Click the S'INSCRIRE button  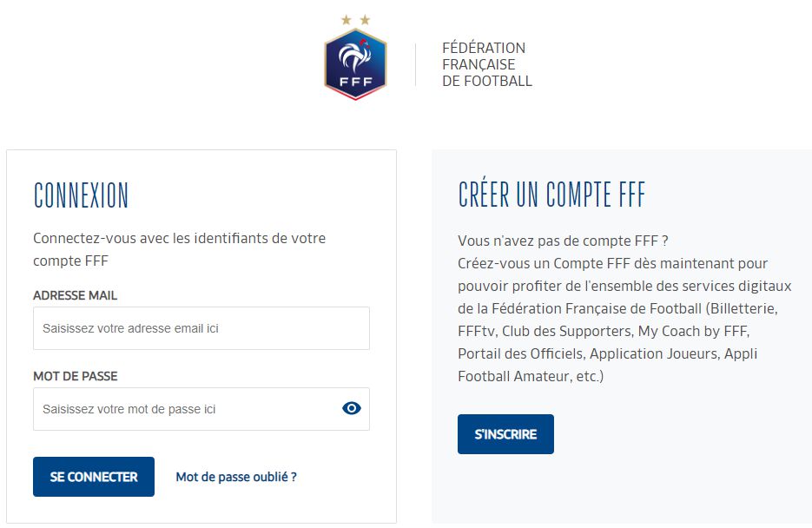[505, 434]
